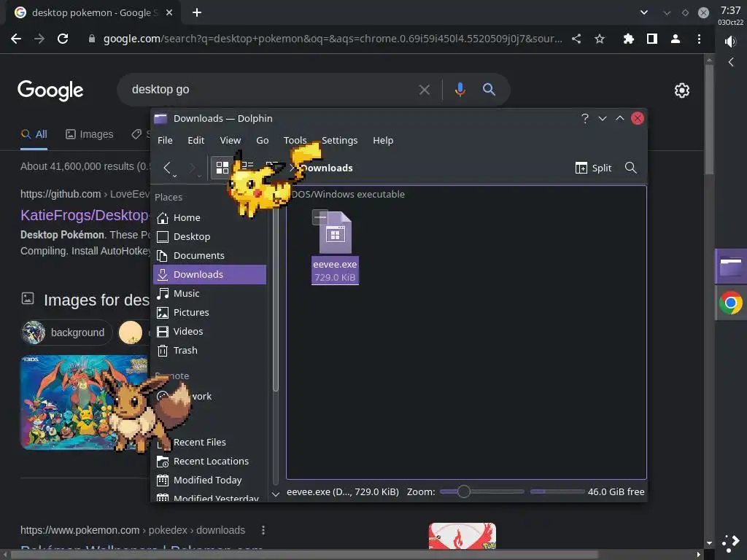
Task: Go back in Dolphin navigation
Action: point(167,168)
